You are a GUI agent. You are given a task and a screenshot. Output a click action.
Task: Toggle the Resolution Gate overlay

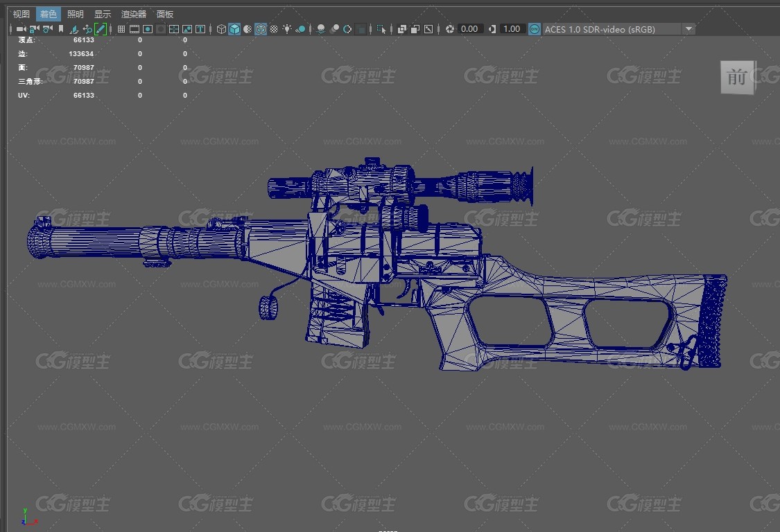point(148,29)
